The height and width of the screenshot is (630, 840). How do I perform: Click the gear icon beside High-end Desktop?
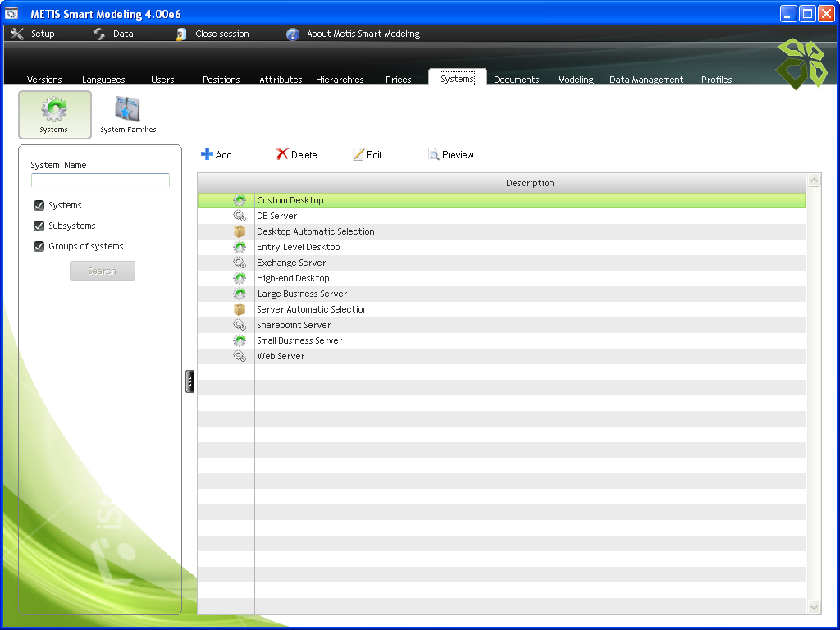point(240,278)
